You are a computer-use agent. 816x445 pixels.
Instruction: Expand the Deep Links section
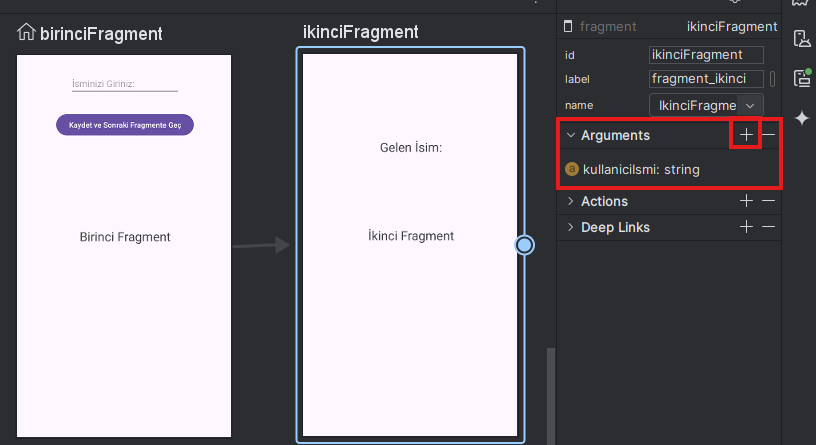tap(570, 227)
